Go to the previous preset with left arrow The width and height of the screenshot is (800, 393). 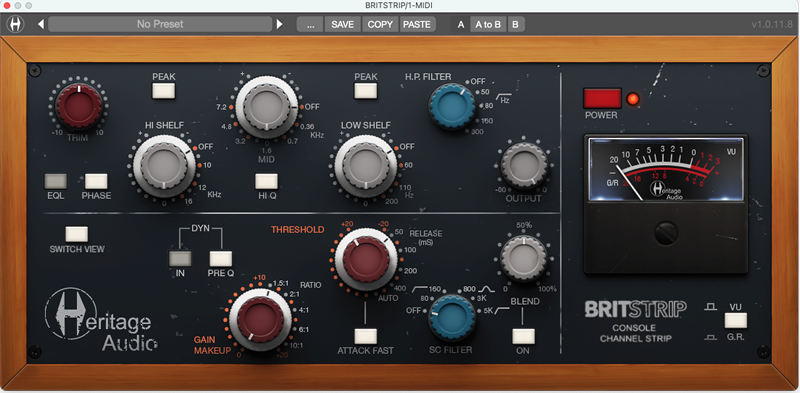[41, 24]
